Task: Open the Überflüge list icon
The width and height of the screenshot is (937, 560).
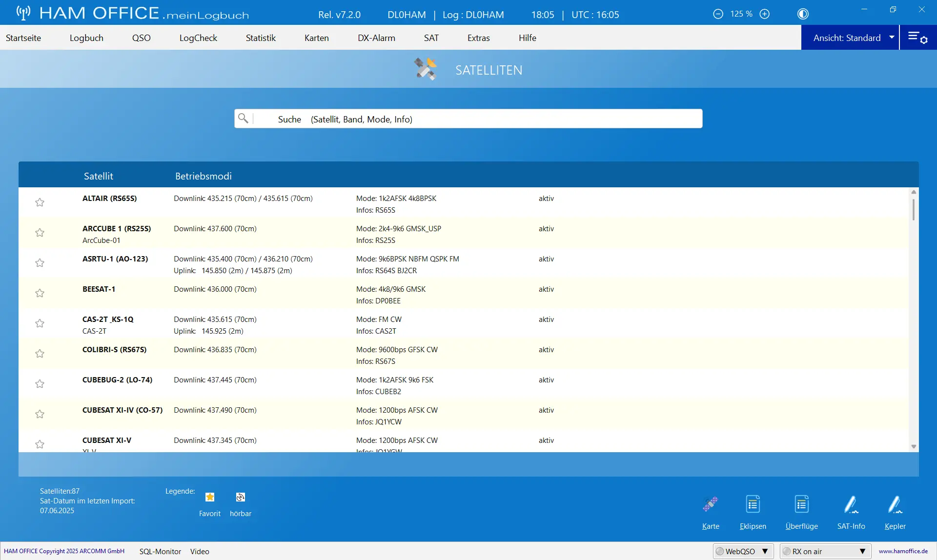Action: click(801, 504)
